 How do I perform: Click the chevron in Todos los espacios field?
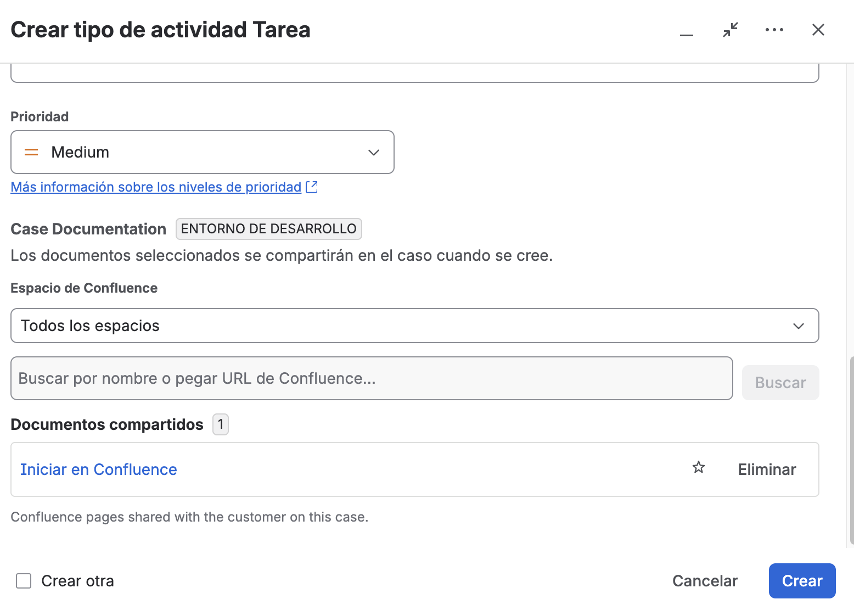pyautogui.click(x=799, y=326)
